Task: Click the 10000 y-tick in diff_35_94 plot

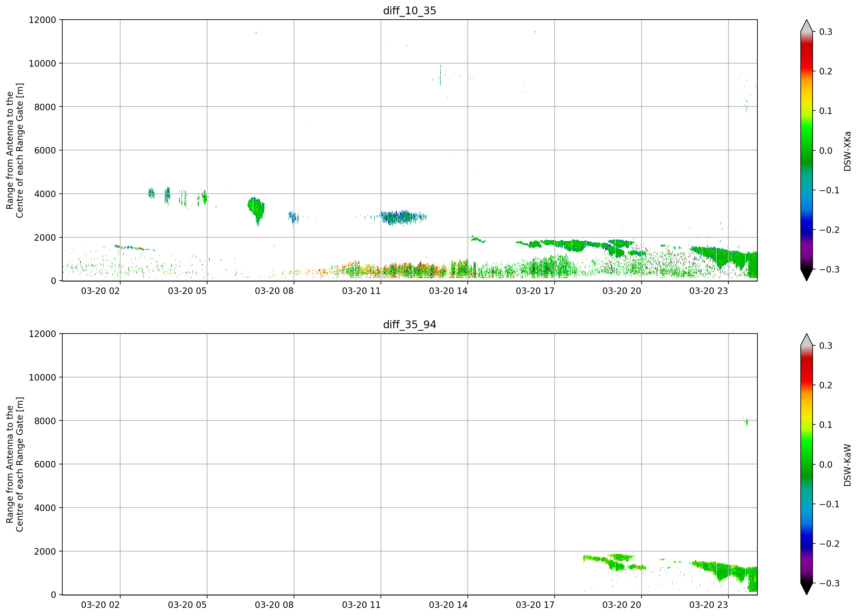Action: click(42, 378)
